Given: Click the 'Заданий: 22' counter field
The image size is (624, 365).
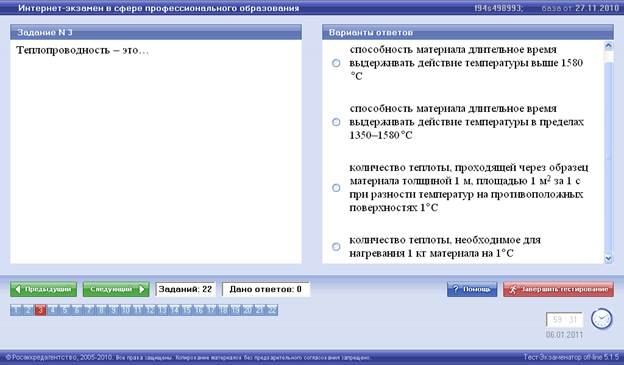Looking at the screenshot, I should pyautogui.click(x=185, y=289).
